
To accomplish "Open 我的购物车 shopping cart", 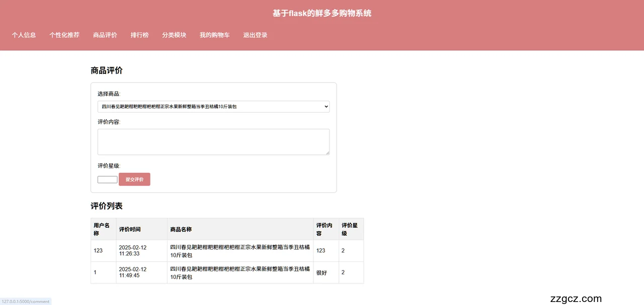I will click(214, 35).
